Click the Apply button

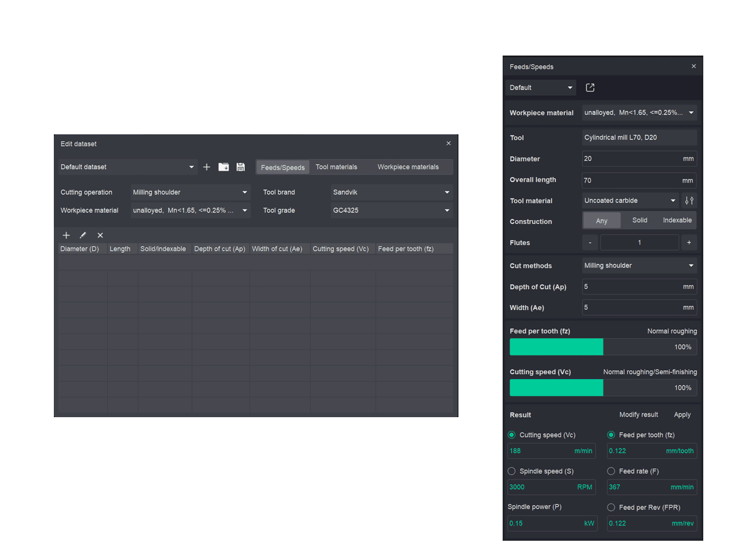(x=682, y=415)
